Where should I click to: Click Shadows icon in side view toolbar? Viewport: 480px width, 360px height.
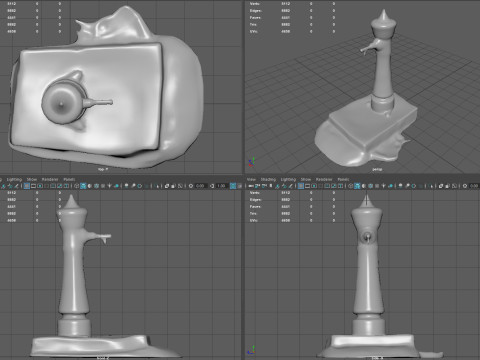point(117,186)
